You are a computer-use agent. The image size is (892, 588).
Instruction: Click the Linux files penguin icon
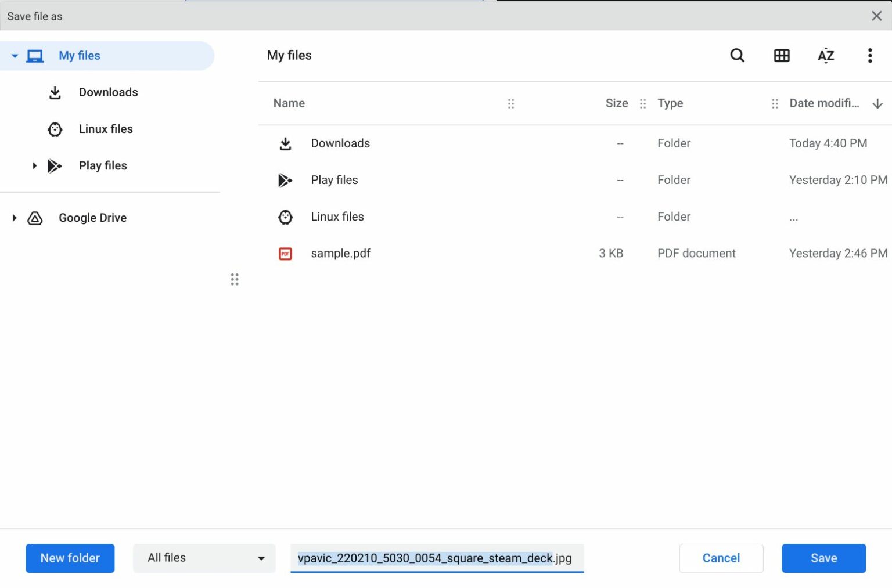(55, 129)
